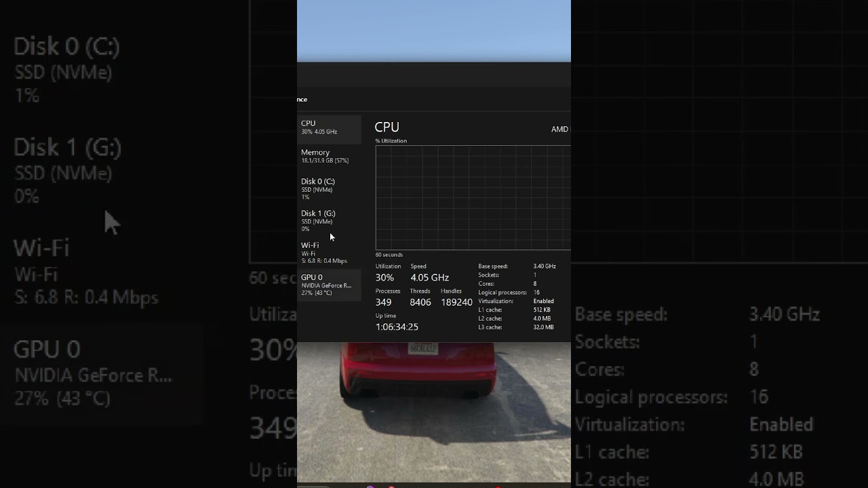Select GPU 0 NVIDIA GeForce entry
The image size is (868, 488).
point(330,285)
